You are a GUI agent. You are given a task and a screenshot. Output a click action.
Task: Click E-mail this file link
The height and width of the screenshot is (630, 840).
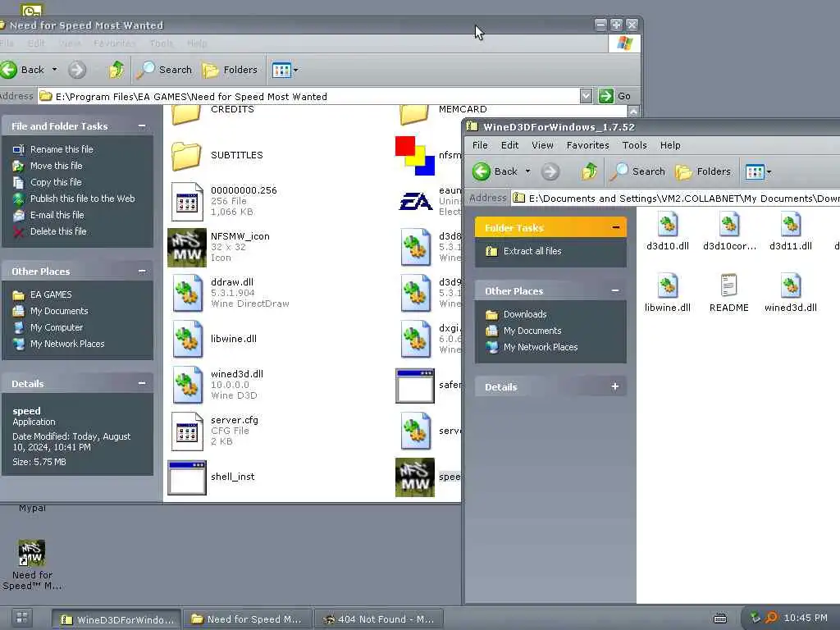coord(57,215)
